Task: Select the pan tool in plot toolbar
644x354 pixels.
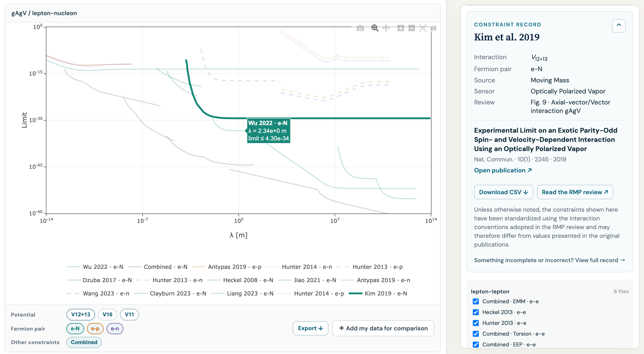Action: point(386,28)
